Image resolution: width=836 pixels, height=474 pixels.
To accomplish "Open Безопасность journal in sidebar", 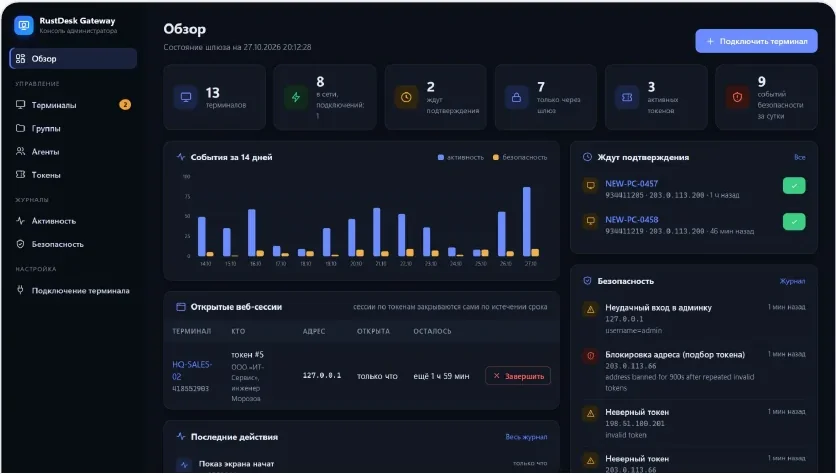I will [x=73, y=244].
